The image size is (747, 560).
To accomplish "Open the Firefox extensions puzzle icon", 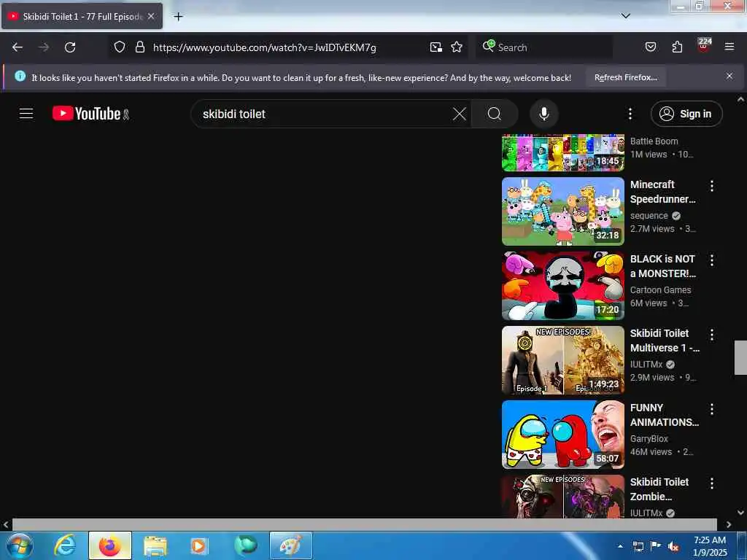I will (x=677, y=47).
